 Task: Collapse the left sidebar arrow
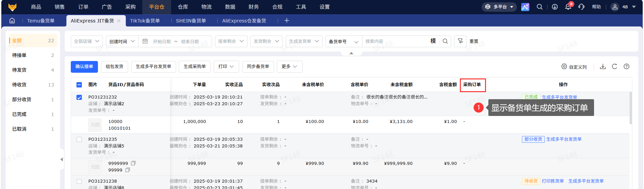coord(62,160)
